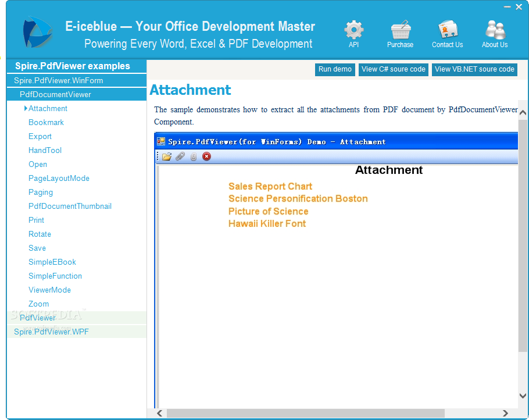Collapse the Spire.PdfViewer.WinForm section
529x420 pixels.
77,80
